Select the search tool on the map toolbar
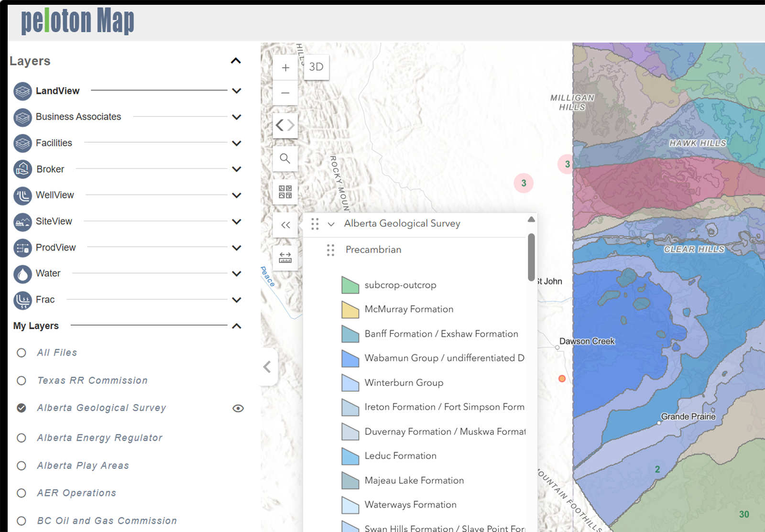 click(x=285, y=159)
